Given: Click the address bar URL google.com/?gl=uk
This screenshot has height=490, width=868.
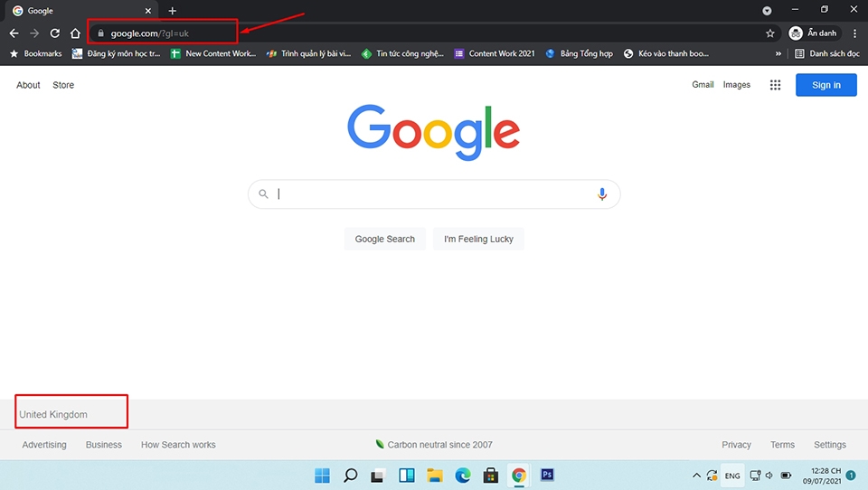Looking at the screenshot, I should 149,33.
